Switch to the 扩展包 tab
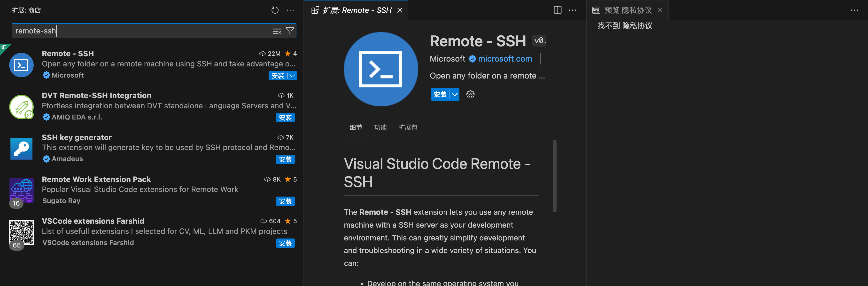The height and width of the screenshot is (286, 868). pyautogui.click(x=408, y=127)
